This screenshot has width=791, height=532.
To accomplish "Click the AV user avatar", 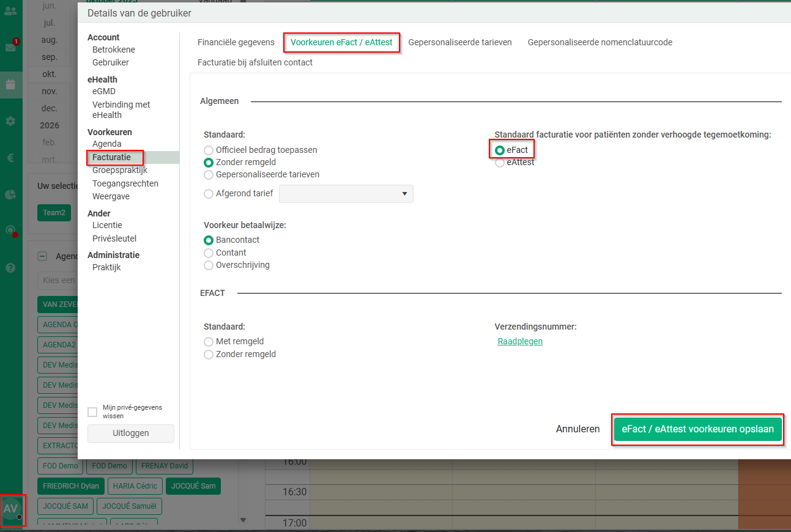I will (x=12, y=509).
